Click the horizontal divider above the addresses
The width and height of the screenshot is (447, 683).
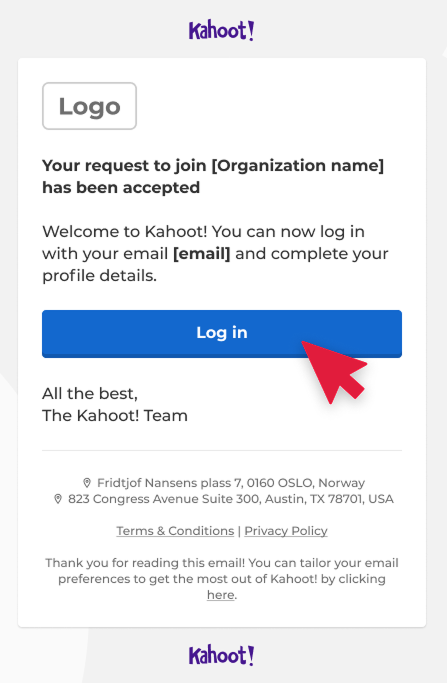[222, 450]
